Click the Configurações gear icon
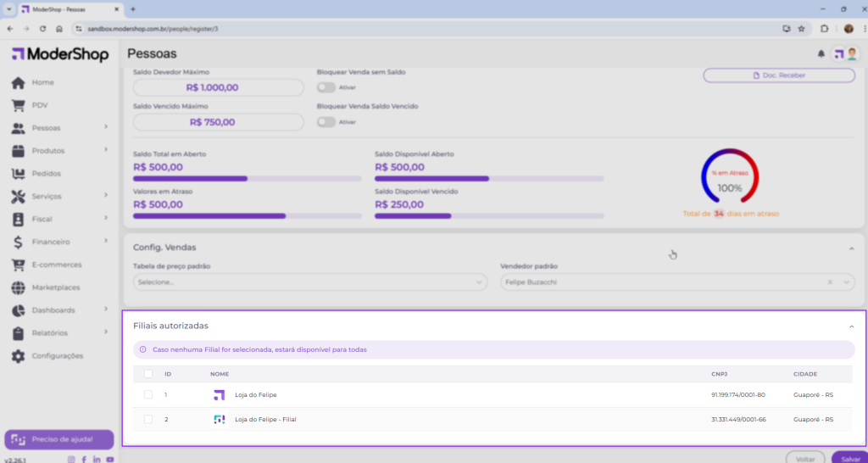 click(x=18, y=355)
